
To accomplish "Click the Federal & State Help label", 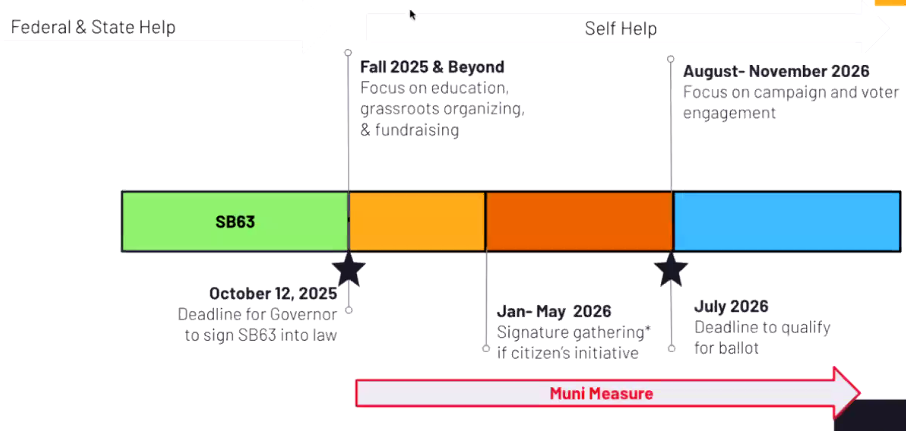I will pyautogui.click(x=93, y=27).
